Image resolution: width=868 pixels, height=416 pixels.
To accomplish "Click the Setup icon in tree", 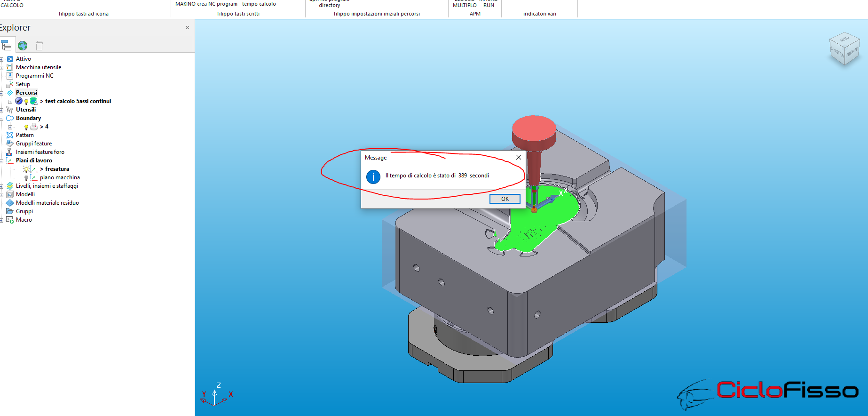I will [10, 84].
